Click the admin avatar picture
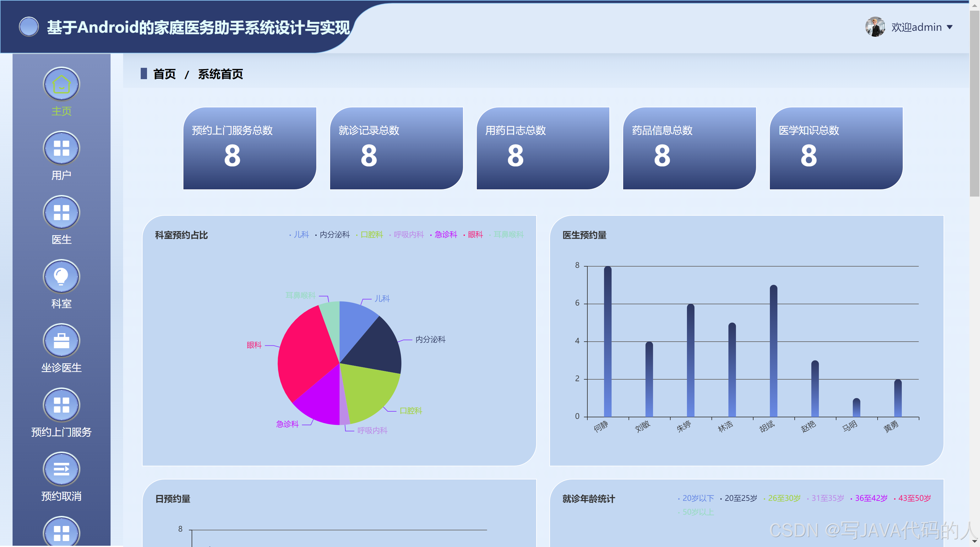The height and width of the screenshot is (547, 980). pyautogui.click(x=875, y=27)
